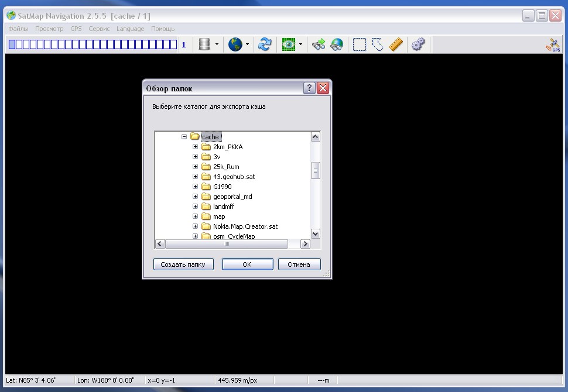Select the G1990 folder
This screenshot has width=568, height=392.
[223, 187]
